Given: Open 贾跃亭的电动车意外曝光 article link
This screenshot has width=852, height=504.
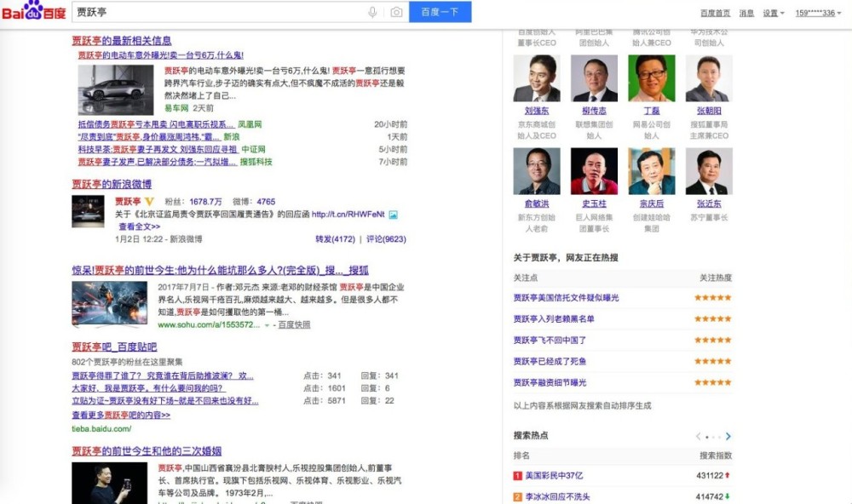Looking at the screenshot, I should [x=160, y=55].
